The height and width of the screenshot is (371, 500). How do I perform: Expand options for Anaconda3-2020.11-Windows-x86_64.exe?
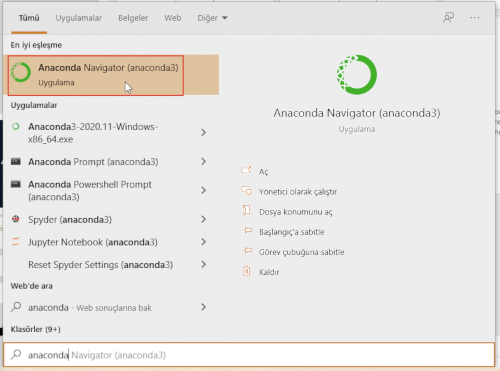click(204, 133)
